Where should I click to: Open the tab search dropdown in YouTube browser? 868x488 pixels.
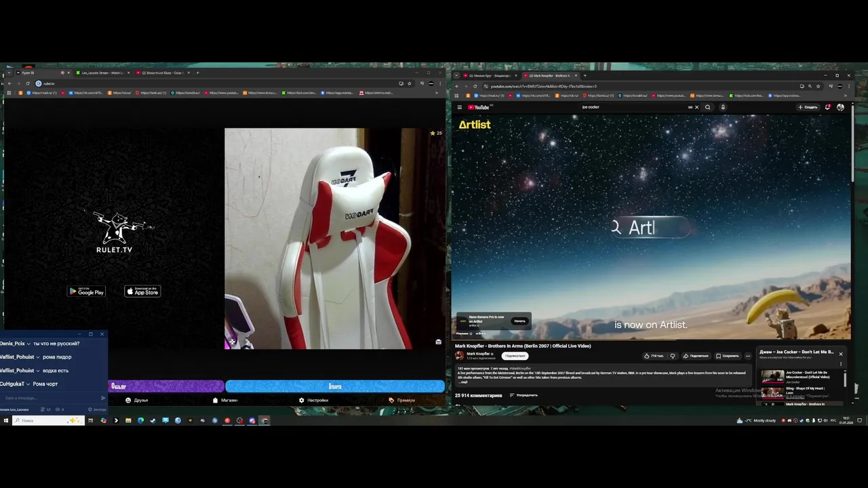(x=456, y=75)
